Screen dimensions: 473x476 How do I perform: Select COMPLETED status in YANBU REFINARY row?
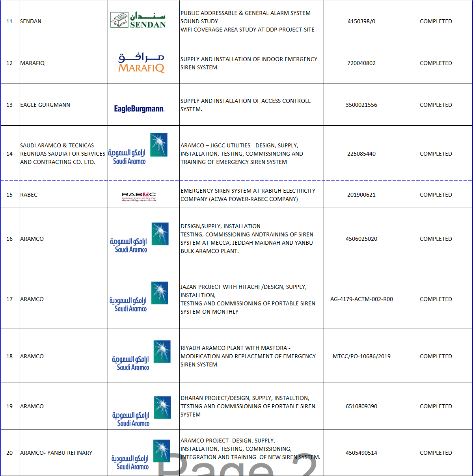pyautogui.click(x=436, y=453)
